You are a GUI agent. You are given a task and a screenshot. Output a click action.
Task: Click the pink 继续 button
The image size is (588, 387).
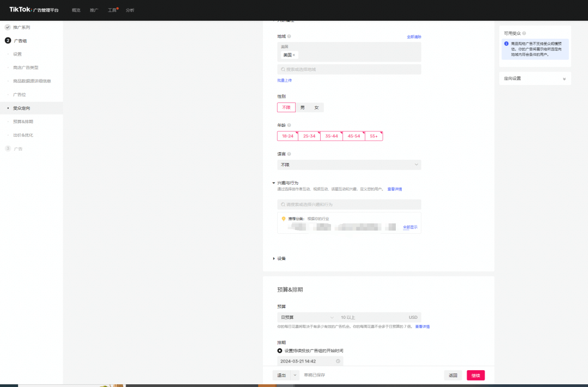(476, 376)
